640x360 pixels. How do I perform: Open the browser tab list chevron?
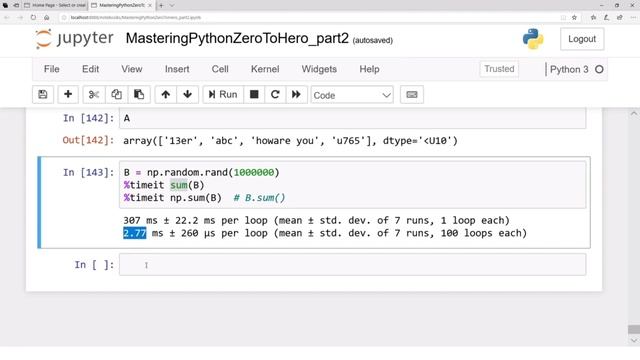[172, 5]
